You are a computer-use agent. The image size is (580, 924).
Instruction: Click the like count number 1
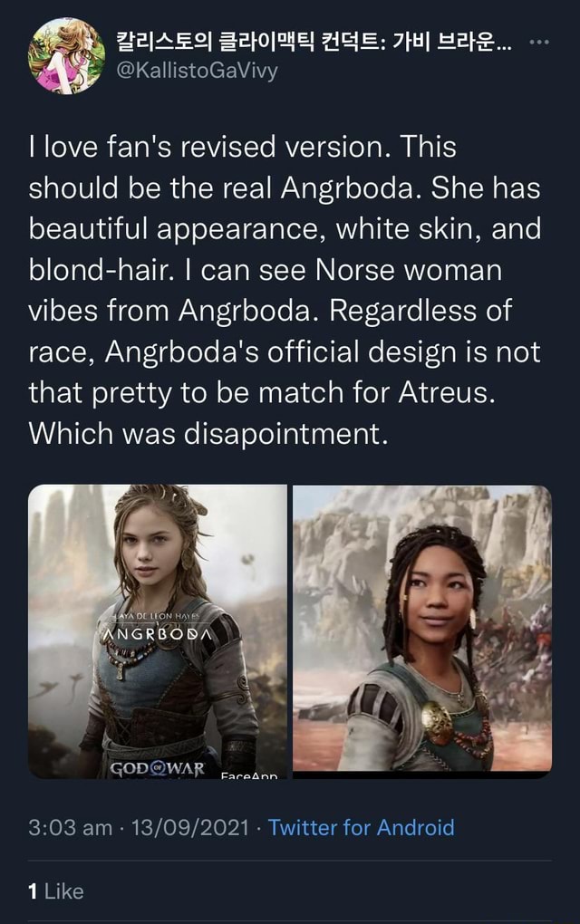click(x=33, y=891)
